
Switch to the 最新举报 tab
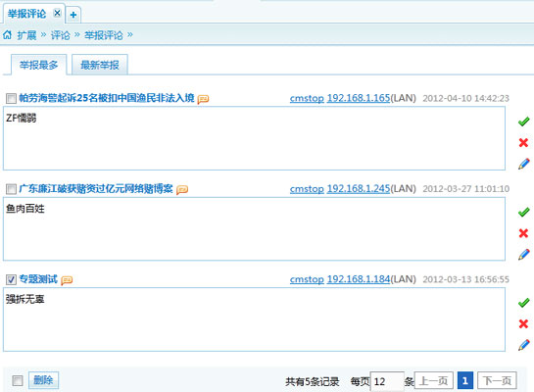point(100,65)
